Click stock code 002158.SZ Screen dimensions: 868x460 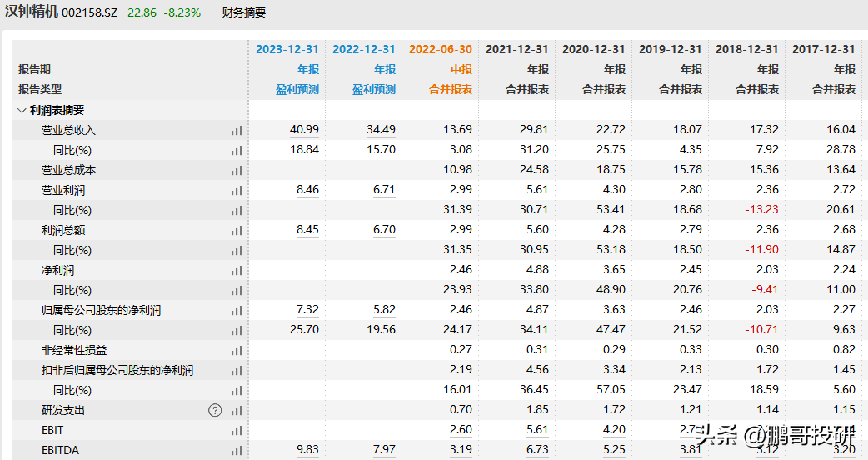[90, 12]
